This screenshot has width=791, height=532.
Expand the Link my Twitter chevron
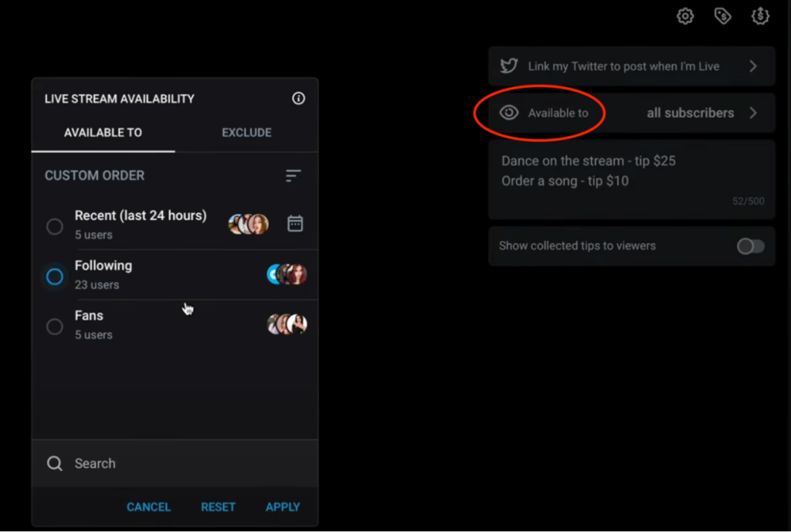(753, 66)
